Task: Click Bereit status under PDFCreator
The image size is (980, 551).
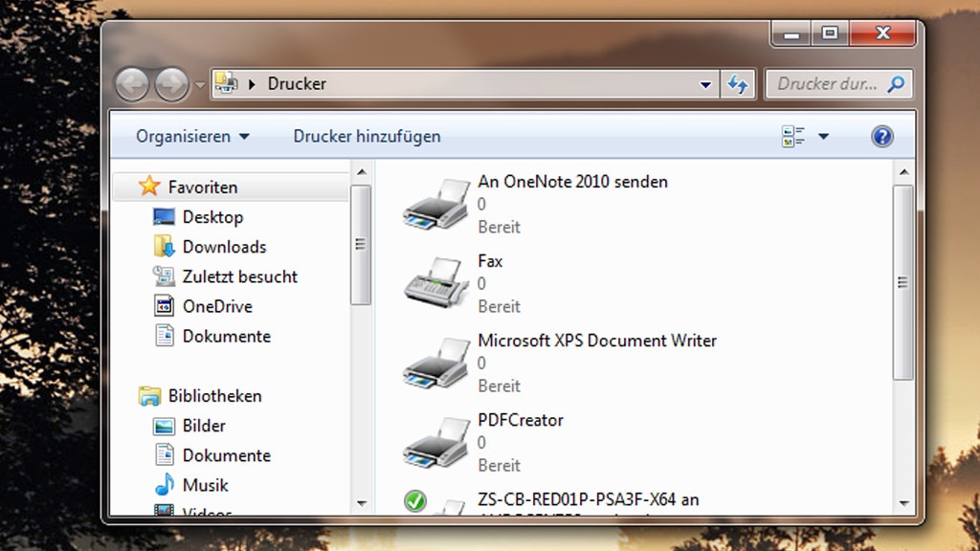Action: (x=499, y=466)
